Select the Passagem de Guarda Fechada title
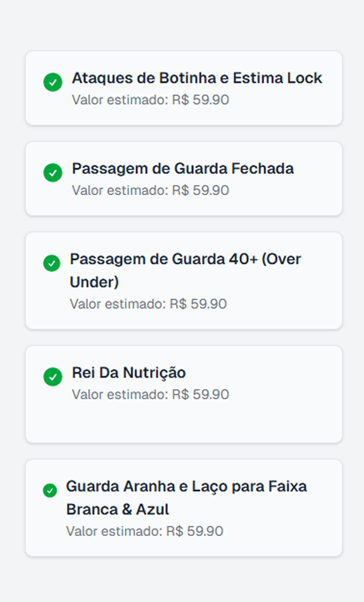Viewport: 364px width, 602px height. tap(183, 169)
